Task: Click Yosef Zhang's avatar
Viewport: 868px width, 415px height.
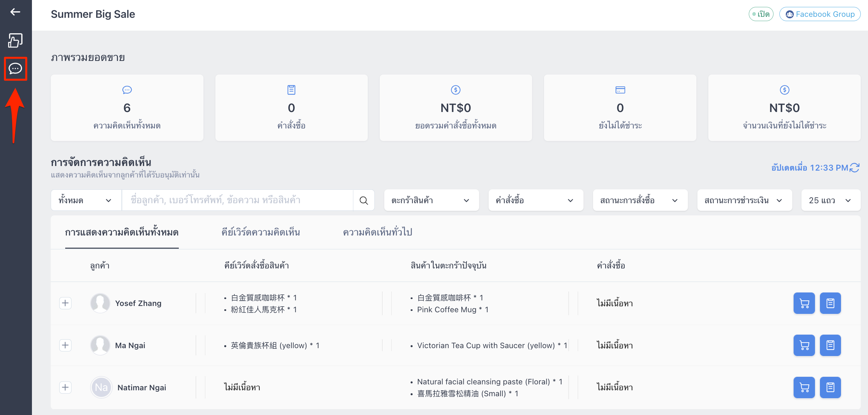Action: tap(100, 303)
